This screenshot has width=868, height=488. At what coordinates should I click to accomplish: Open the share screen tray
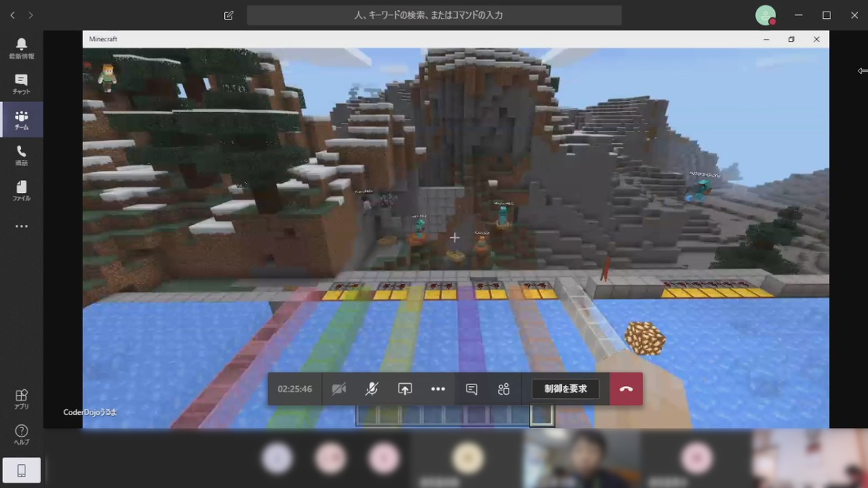tap(404, 389)
